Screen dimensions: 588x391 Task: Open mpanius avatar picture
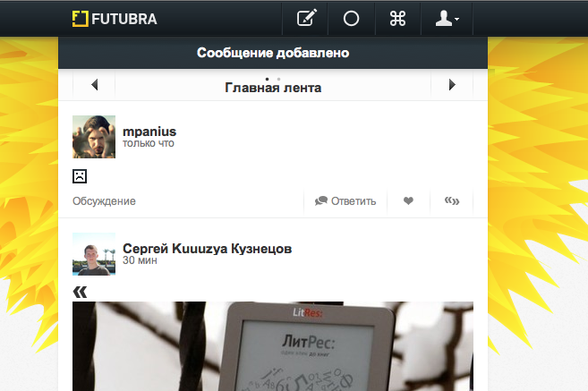click(x=94, y=137)
